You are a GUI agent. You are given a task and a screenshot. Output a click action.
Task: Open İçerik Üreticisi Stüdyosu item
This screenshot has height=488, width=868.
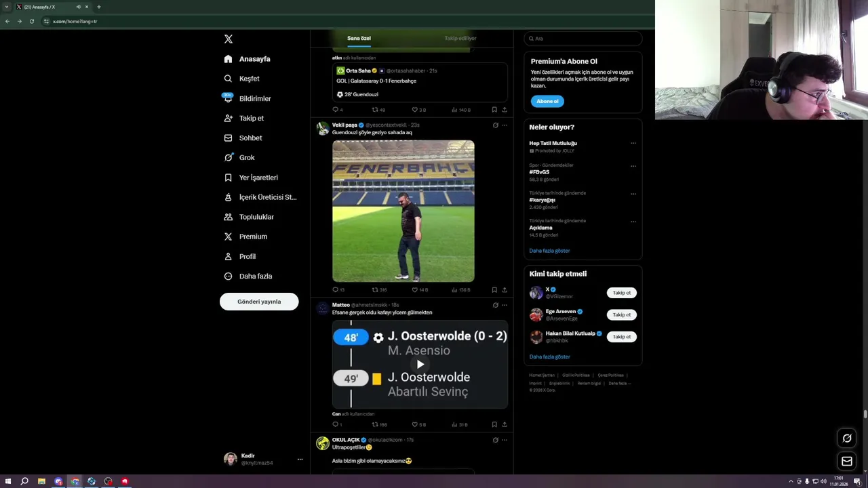[x=260, y=197]
